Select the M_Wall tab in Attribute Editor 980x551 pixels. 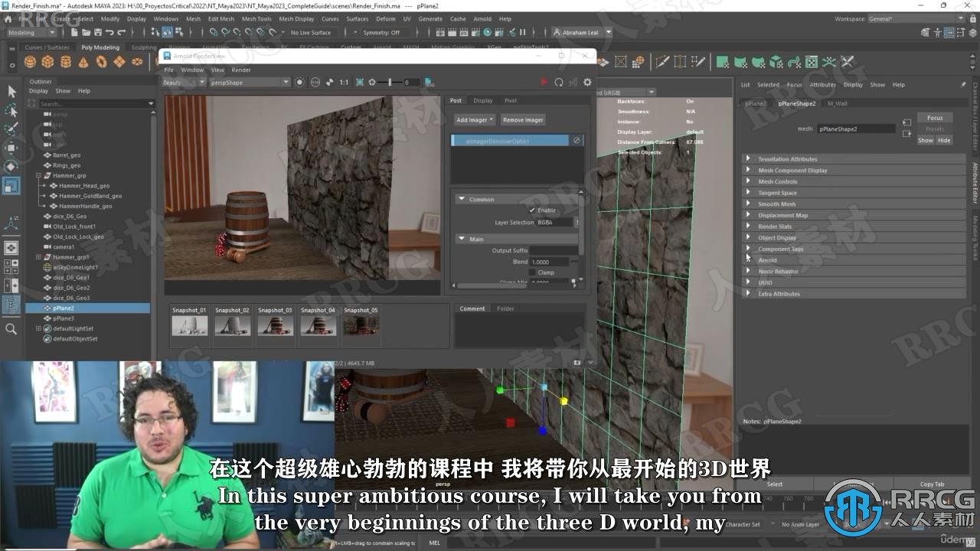tap(837, 103)
